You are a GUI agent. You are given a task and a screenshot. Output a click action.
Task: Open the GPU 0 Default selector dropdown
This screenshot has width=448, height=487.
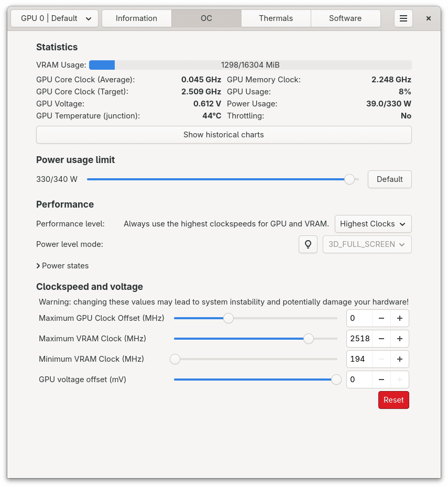pos(54,18)
